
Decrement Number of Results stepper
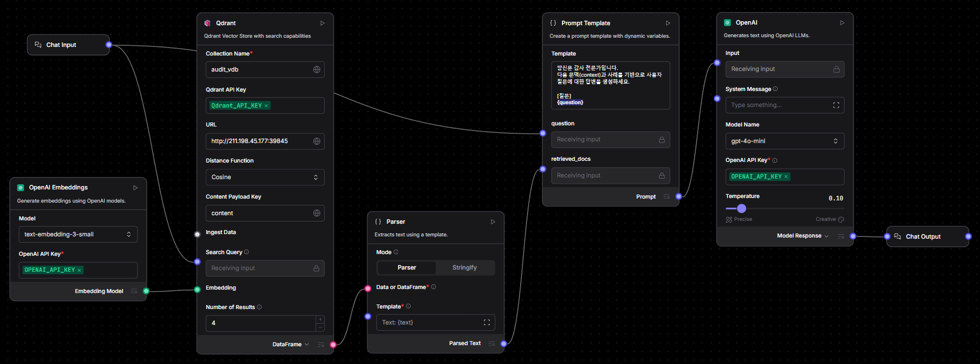click(x=320, y=327)
